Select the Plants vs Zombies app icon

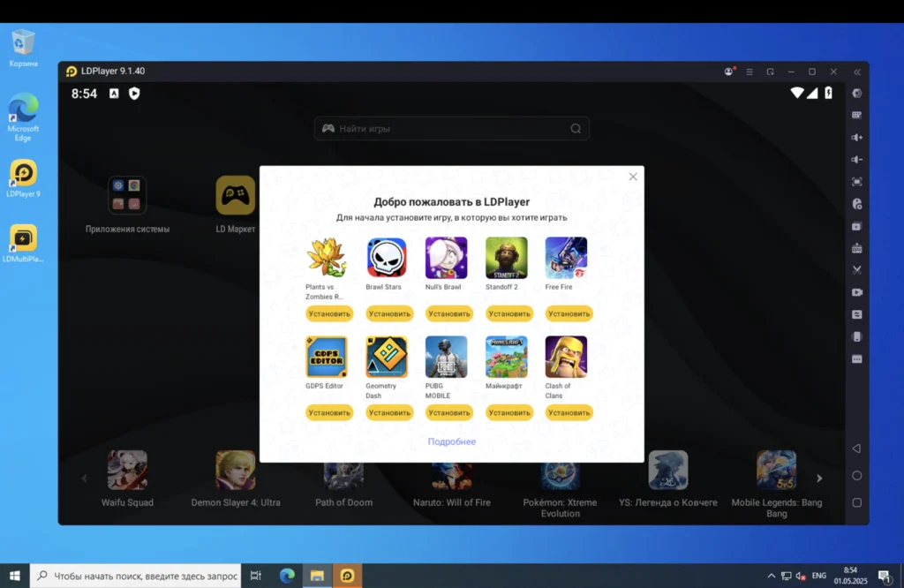pyautogui.click(x=327, y=258)
